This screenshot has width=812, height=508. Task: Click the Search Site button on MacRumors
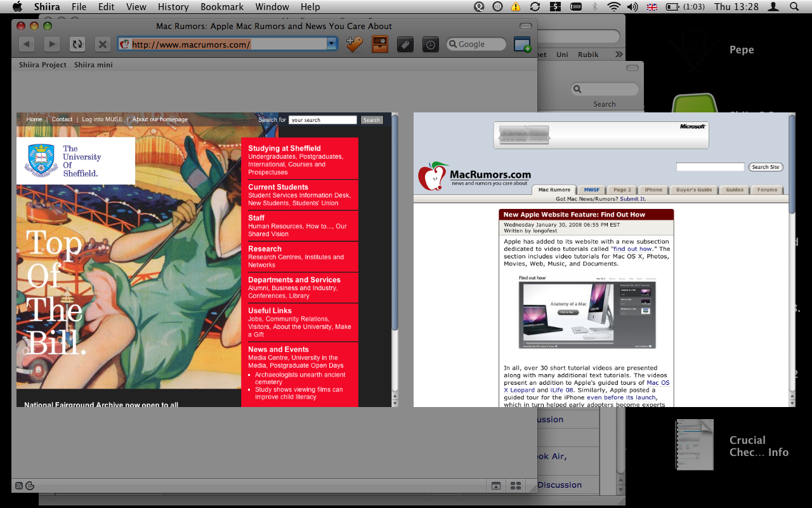766,166
